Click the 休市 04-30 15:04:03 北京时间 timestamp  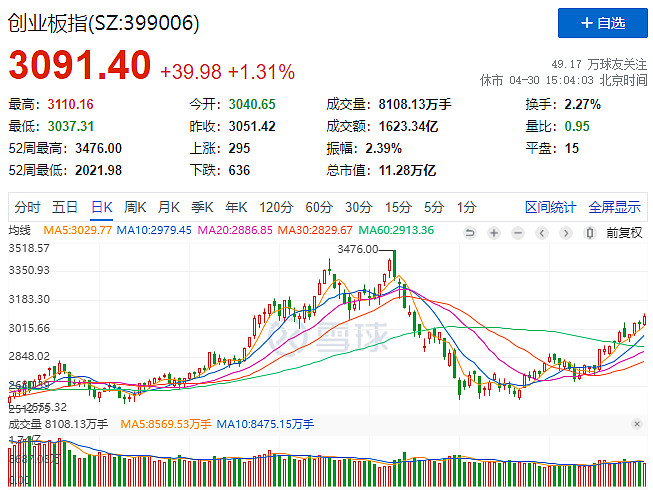pos(563,80)
